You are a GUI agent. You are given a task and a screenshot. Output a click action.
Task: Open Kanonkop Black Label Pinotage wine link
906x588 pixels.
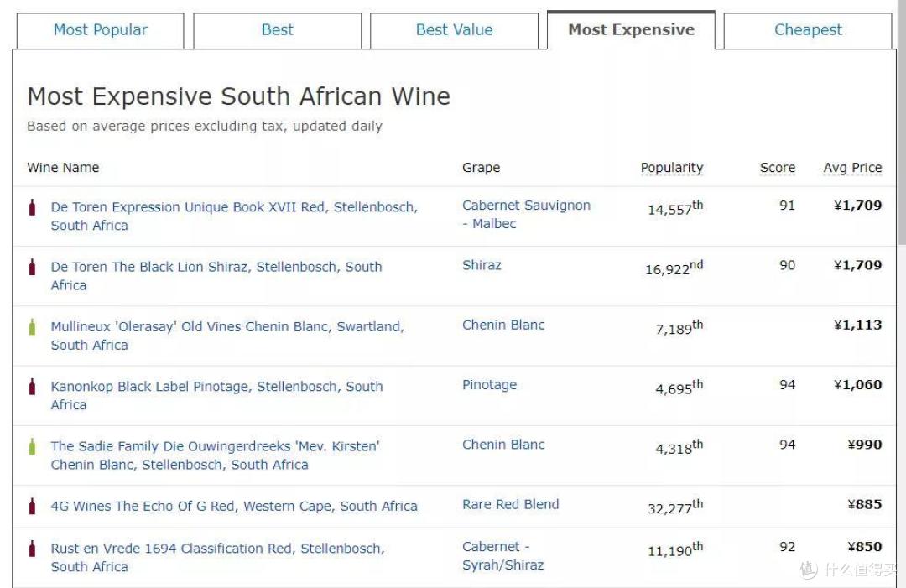click(x=216, y=396)
